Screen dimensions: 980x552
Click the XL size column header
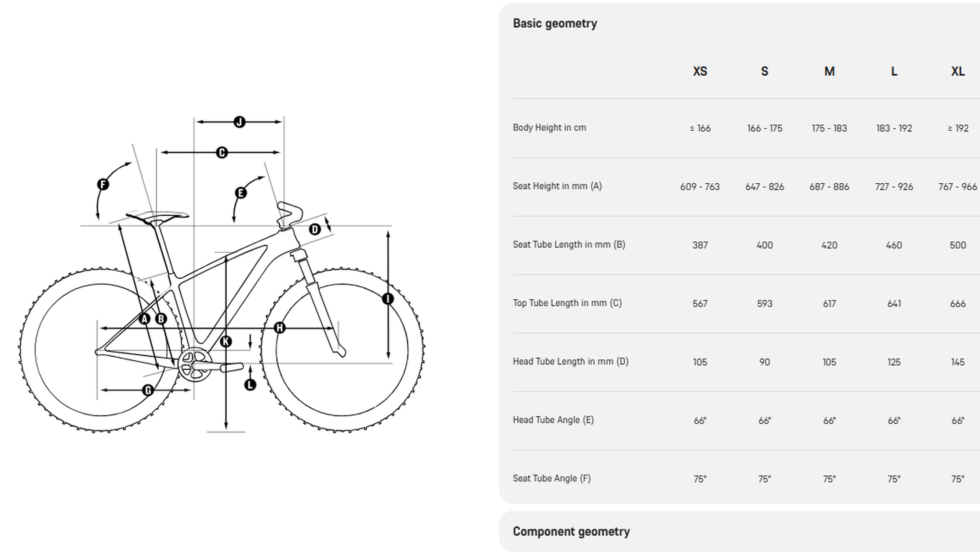pos(958,71)
